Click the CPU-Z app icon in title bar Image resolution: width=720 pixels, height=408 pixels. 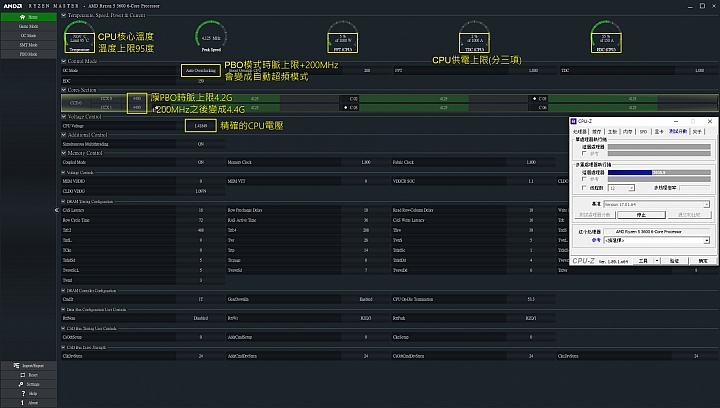pyautogui.click(x=573, y=121)
